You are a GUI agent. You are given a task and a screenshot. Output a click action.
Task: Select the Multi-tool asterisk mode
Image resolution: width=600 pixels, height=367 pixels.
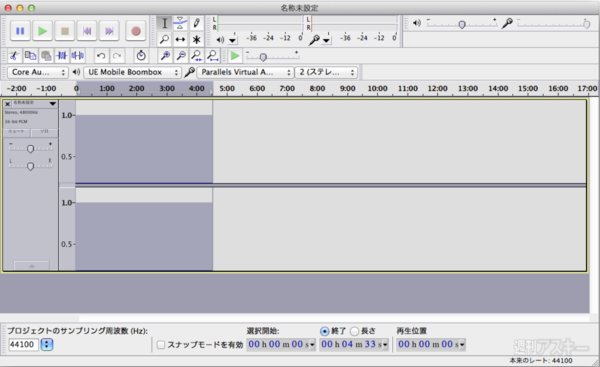tap(196, 39)
